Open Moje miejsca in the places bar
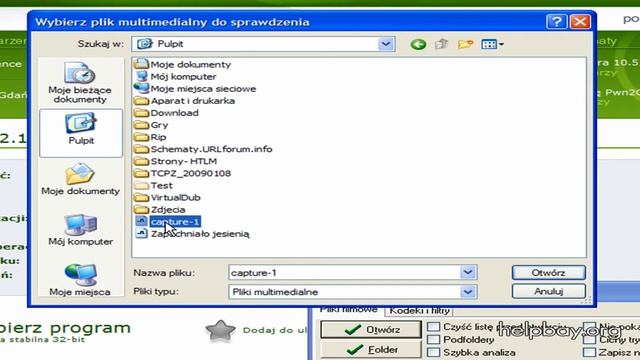 coord(80,279)
